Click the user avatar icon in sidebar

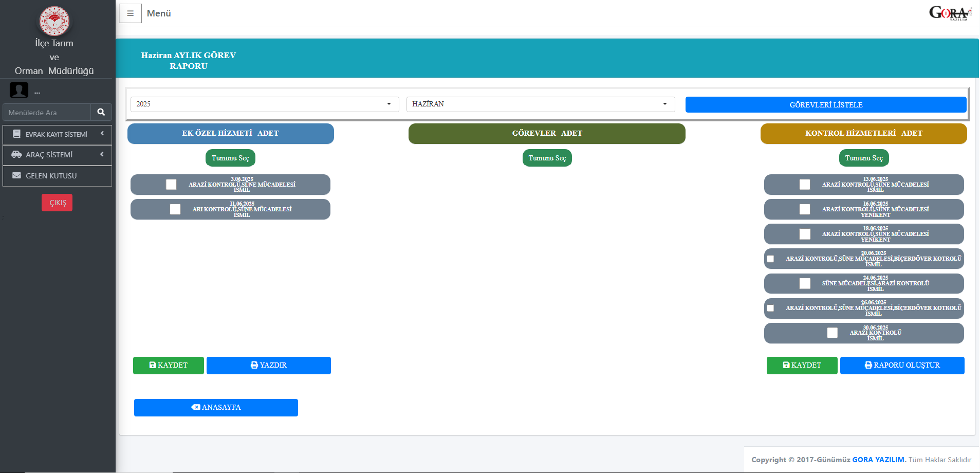coord(19,90)
